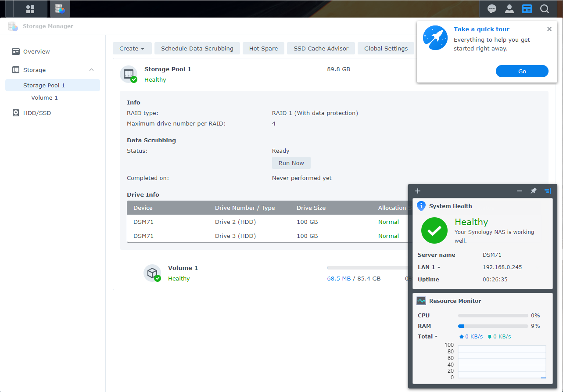Toggle the widgets panel icon in taskbar
The image size is (563, 392).
tap(527, 9)
